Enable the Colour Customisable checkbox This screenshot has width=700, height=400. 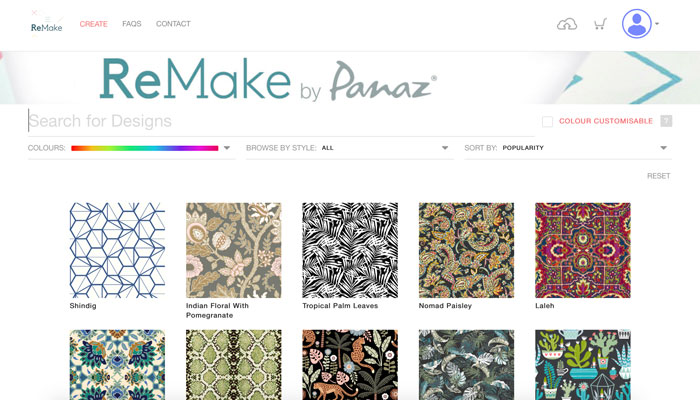547,121
